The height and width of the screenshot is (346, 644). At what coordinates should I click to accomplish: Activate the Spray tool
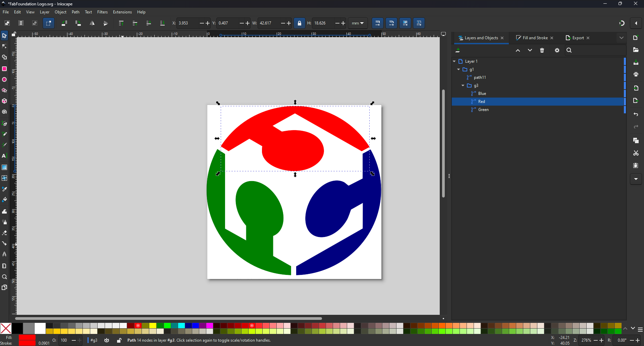coord(4,222)
